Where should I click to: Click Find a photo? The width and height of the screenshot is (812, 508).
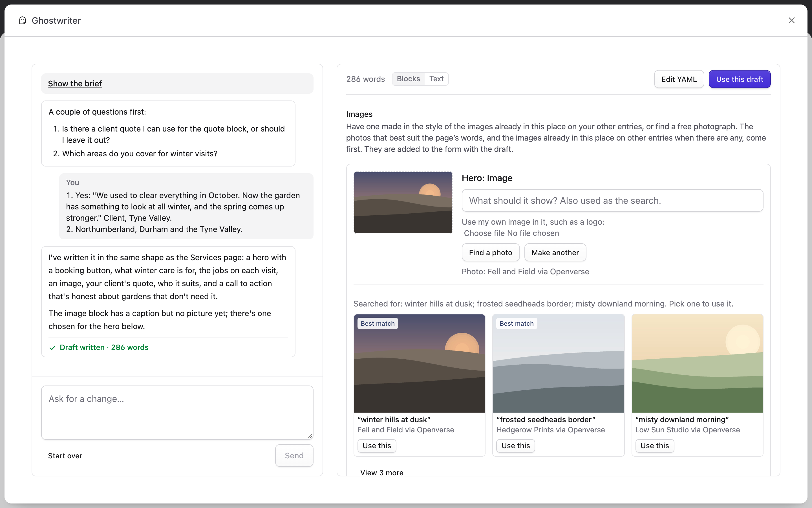(491, 252)
